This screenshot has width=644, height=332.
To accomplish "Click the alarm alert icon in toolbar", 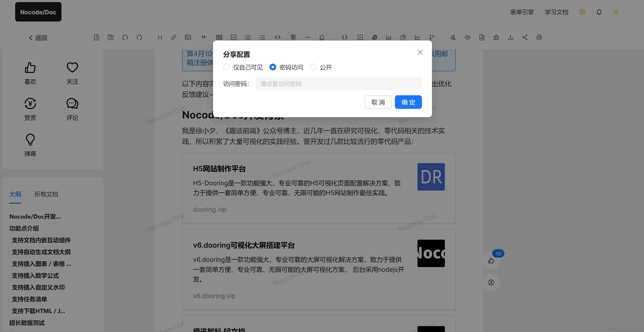I will point(322,37).
